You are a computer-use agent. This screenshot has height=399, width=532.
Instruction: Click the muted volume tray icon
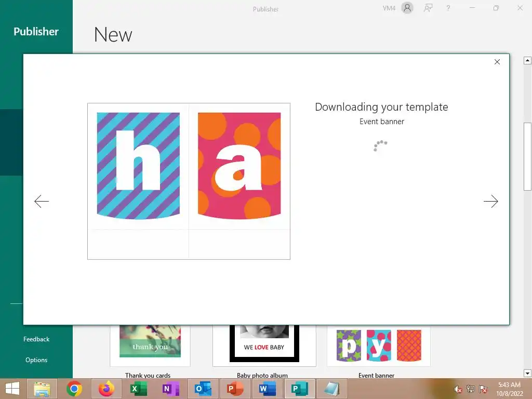tap(458, 389)
